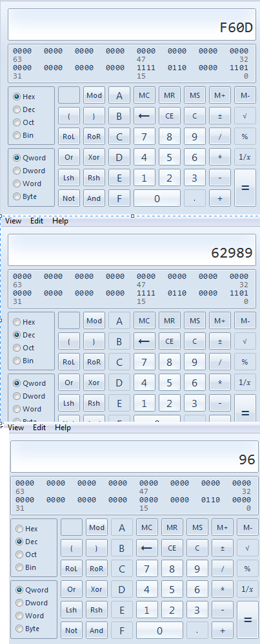Click hex digit D in F60D calculator
260x644 pixels.
[119, 157]
